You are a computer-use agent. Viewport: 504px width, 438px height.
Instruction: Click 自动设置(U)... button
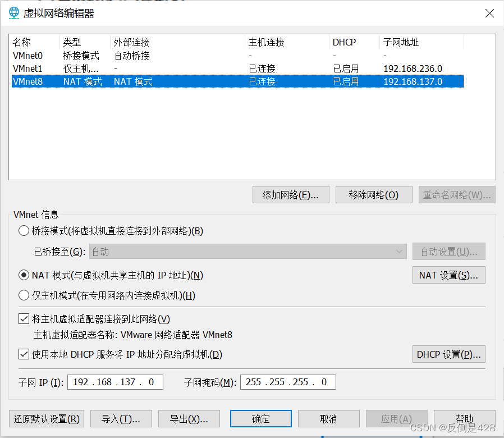448,252
